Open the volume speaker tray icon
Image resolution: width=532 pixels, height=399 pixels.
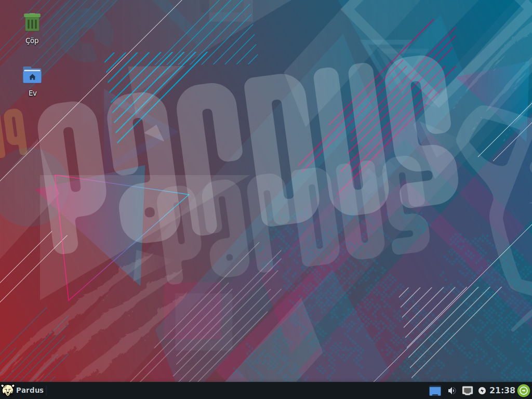451,391
